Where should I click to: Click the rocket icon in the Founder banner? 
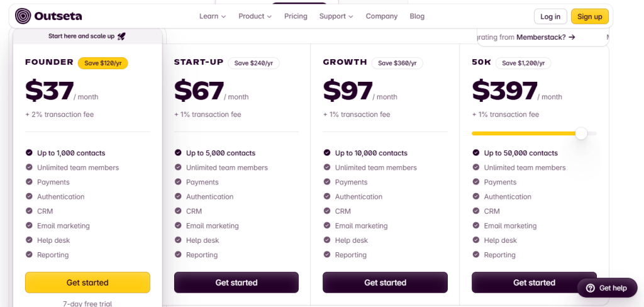[x=121, y=36]
